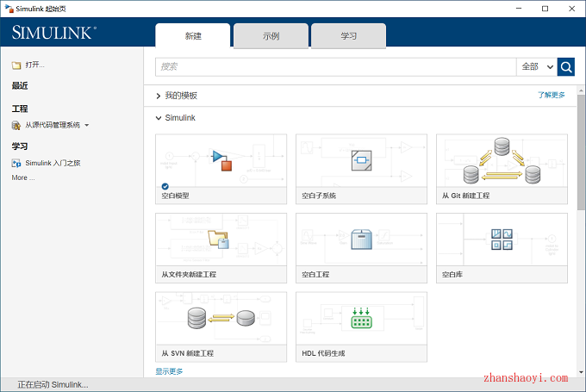
Task: Click the folder project icon in 从文件夹新建工程
Action: (219, 240)
